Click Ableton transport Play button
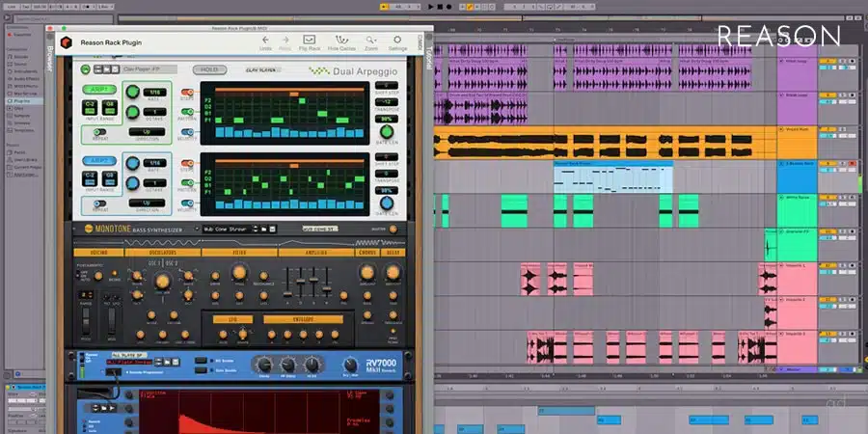 pos(431,7)
